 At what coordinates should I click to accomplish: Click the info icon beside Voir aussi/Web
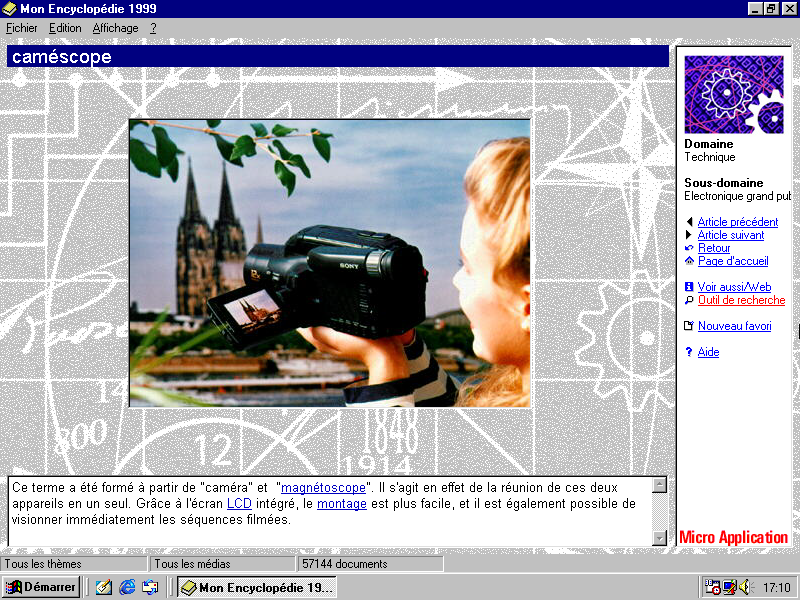(x=689, y=287)
